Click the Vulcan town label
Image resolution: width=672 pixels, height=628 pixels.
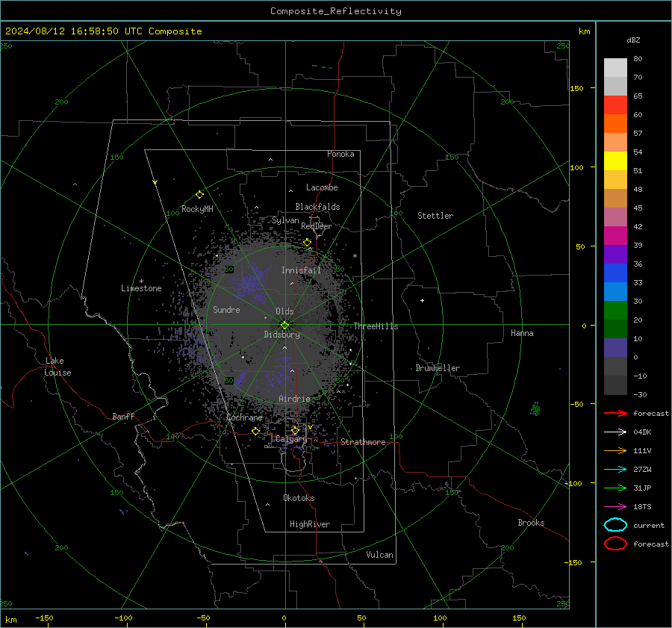379,555
